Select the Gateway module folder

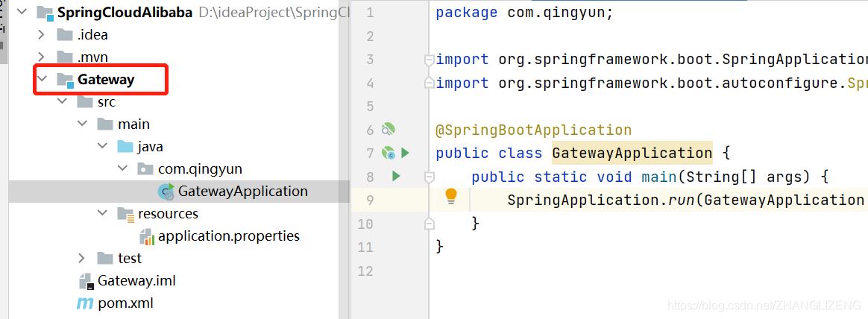click(105, 80)
